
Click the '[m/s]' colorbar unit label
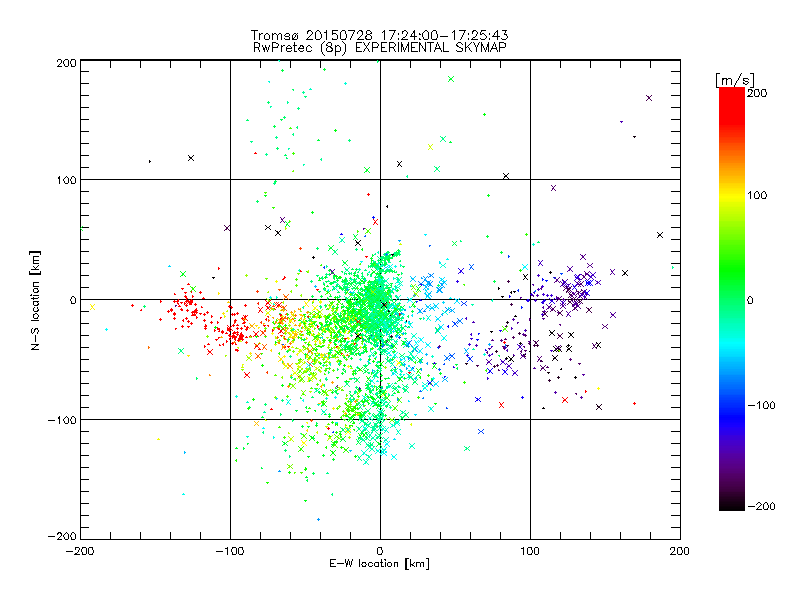click(735, 80)
